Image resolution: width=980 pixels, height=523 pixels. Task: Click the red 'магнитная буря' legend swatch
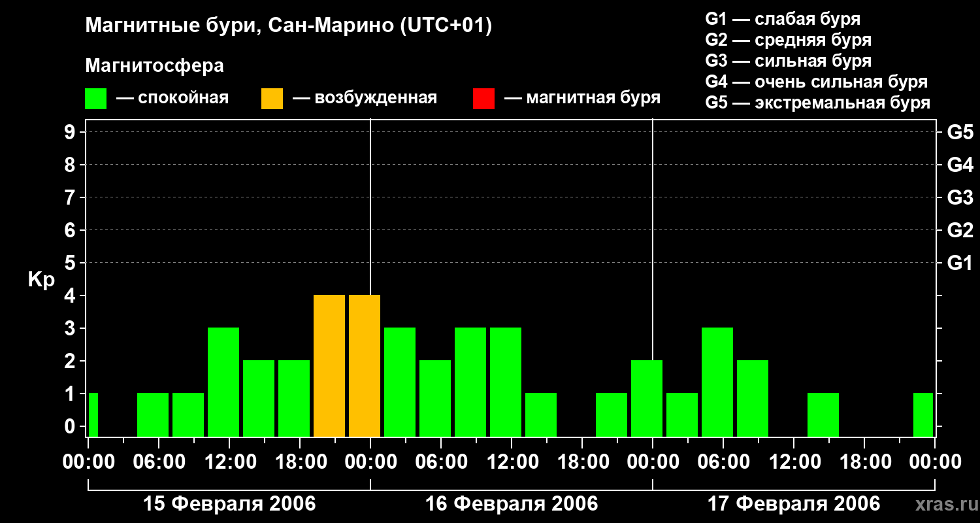point(483,99)
